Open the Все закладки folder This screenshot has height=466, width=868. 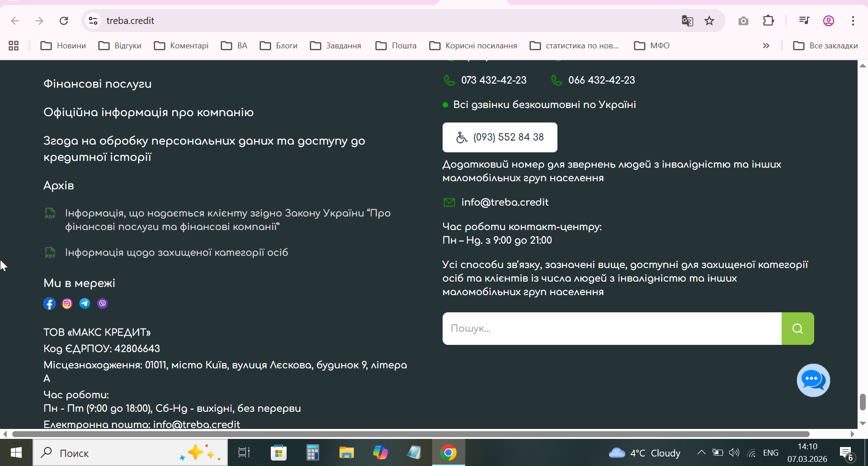(826, 46)
